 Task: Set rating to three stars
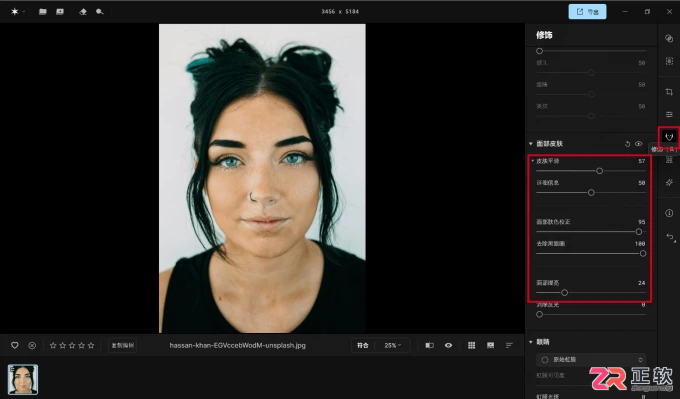[72, 345]
